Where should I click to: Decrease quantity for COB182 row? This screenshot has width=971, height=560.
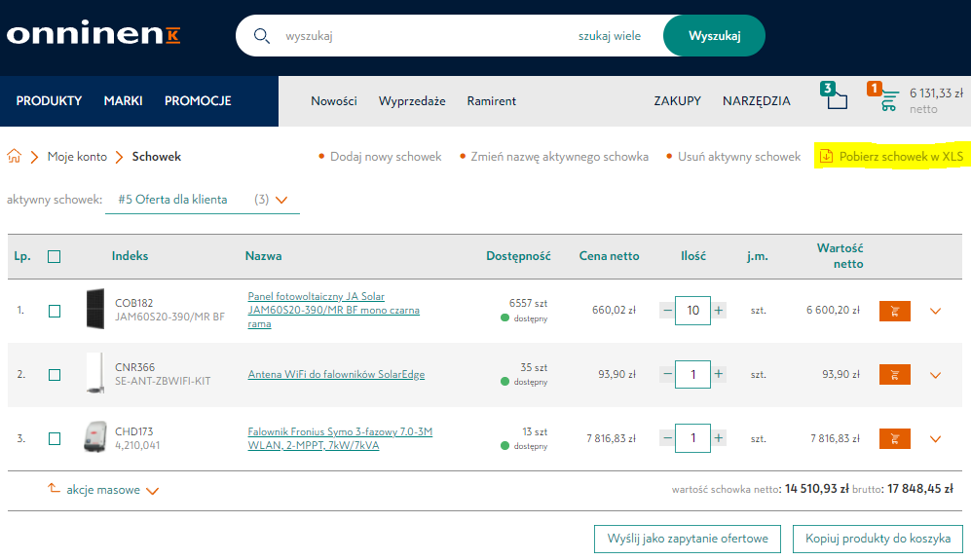667,310
